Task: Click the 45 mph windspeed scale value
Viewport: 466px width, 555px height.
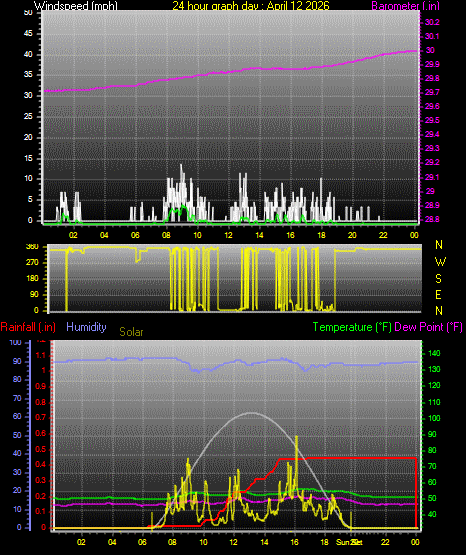Action: pos(28,34)
